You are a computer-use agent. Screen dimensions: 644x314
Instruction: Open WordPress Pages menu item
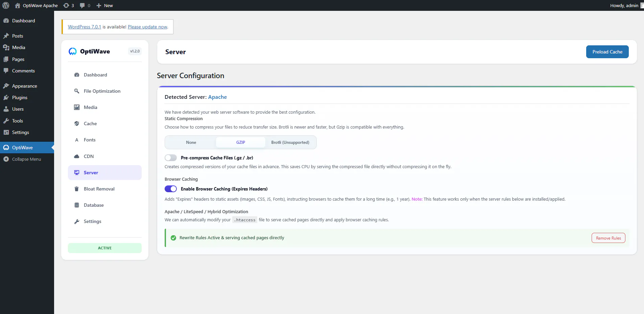27,59
